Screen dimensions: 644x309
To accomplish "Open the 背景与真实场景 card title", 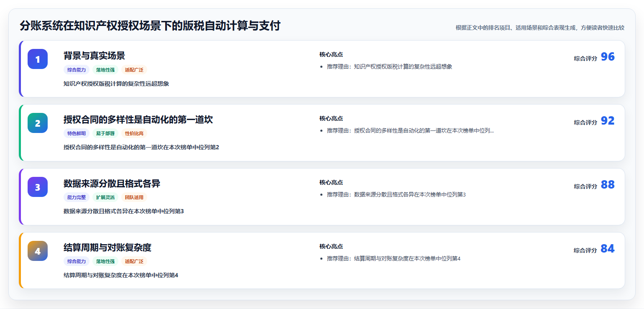I will pos(94,56).
